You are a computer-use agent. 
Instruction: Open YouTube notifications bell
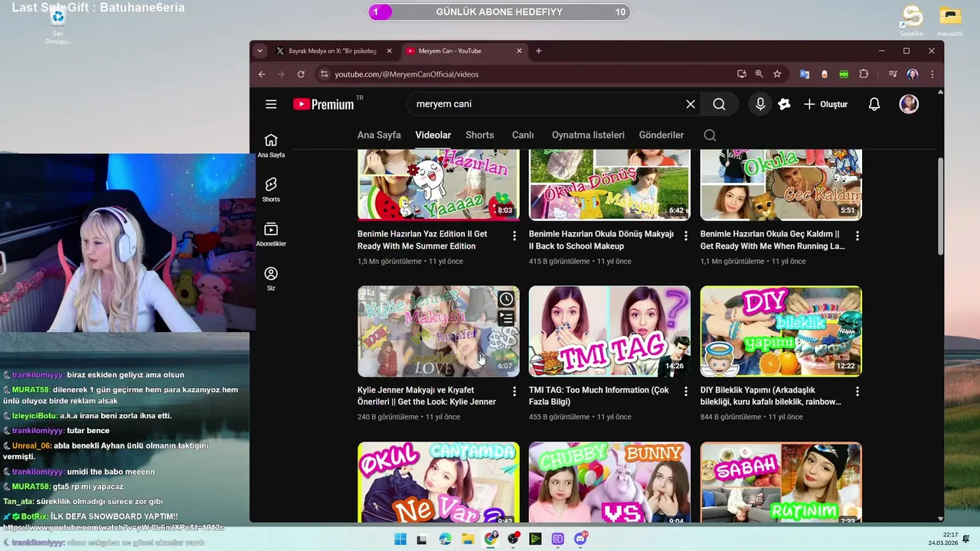[x=874, y=104]
